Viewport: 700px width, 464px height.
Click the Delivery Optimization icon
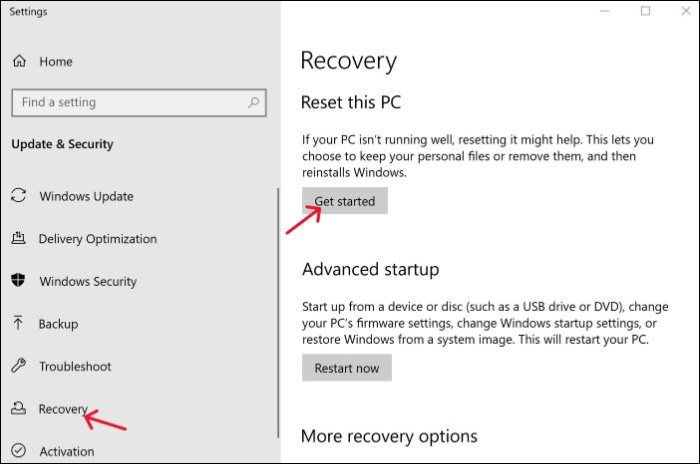click(19, 239)
